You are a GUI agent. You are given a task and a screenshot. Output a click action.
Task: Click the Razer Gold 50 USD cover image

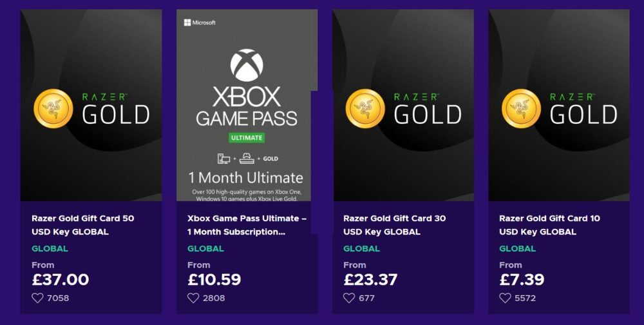(91, 106)
